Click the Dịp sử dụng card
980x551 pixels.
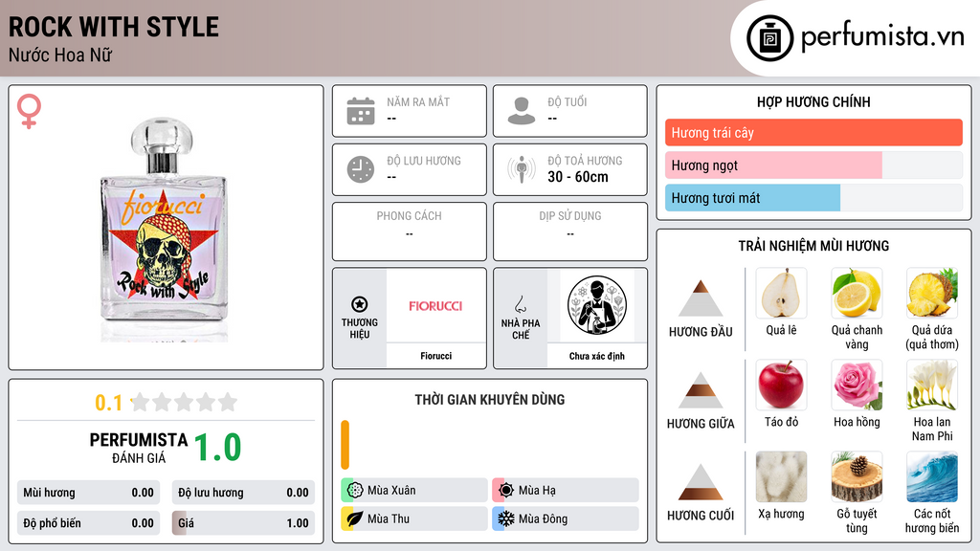(x=570, y=231)
